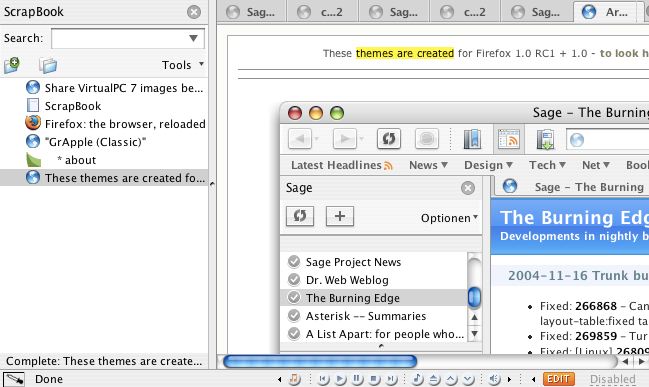Screen dimensions: 649x387
Task: Switch to the first 'c...2' browser tab
Action: pos(322,12)
